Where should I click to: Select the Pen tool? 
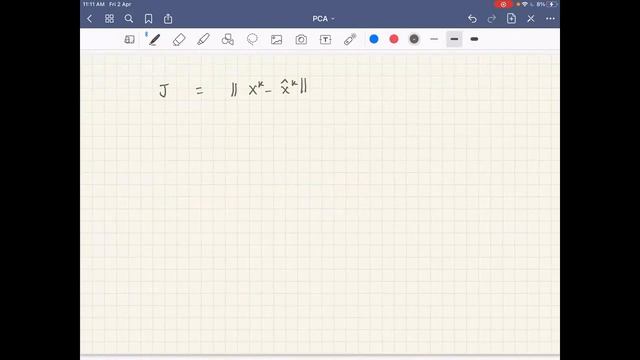(154, 40)
